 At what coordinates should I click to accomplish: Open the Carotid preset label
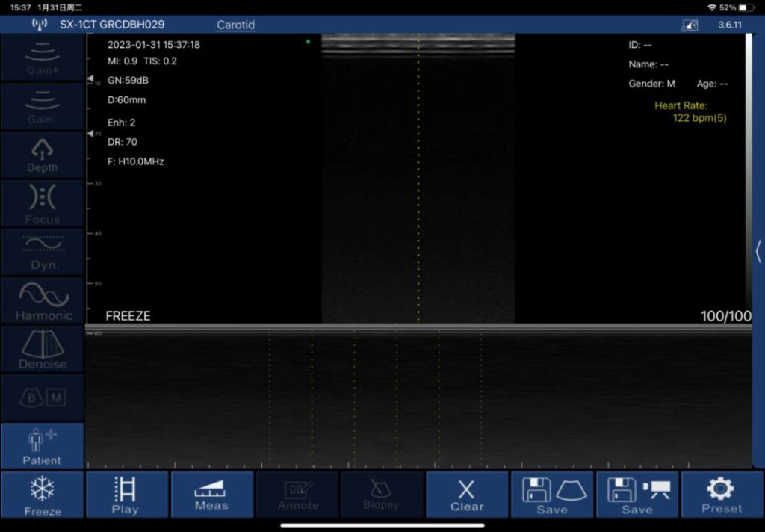235,25
